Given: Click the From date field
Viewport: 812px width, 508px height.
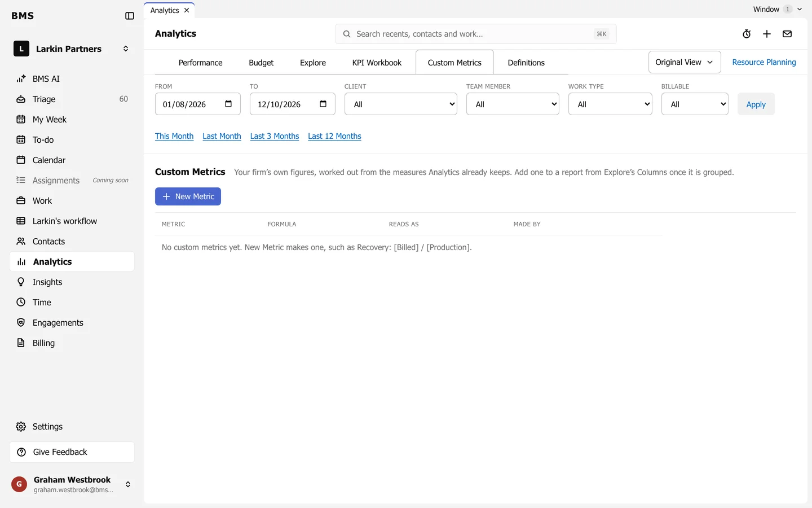Looking at the screenshot, I should 198,104.
